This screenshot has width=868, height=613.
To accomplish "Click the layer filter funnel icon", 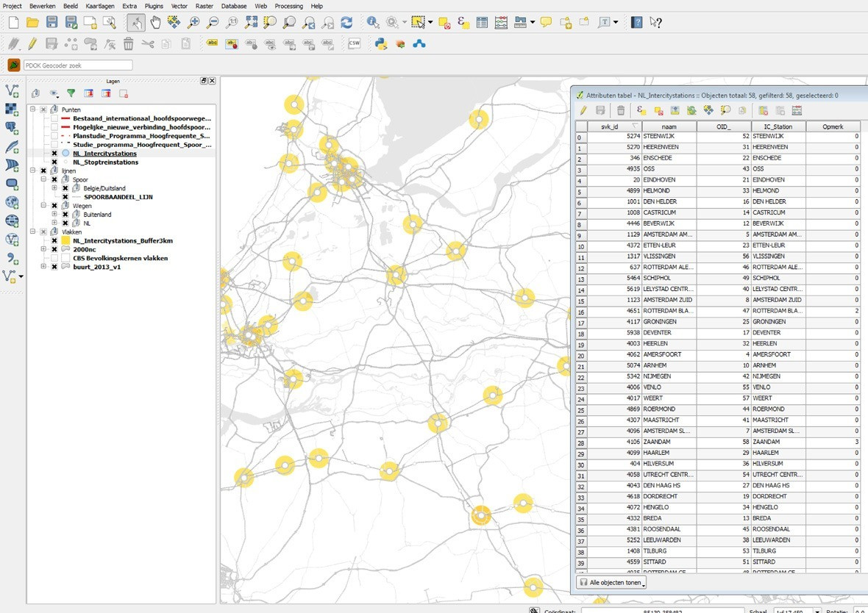I will click(71, 93).
